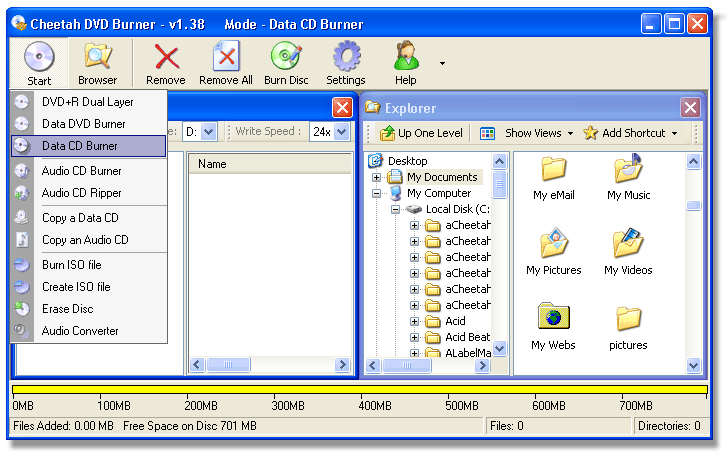Select Burn ISO file
Viewport: 728px width, 458px height.
pos(88,265)
